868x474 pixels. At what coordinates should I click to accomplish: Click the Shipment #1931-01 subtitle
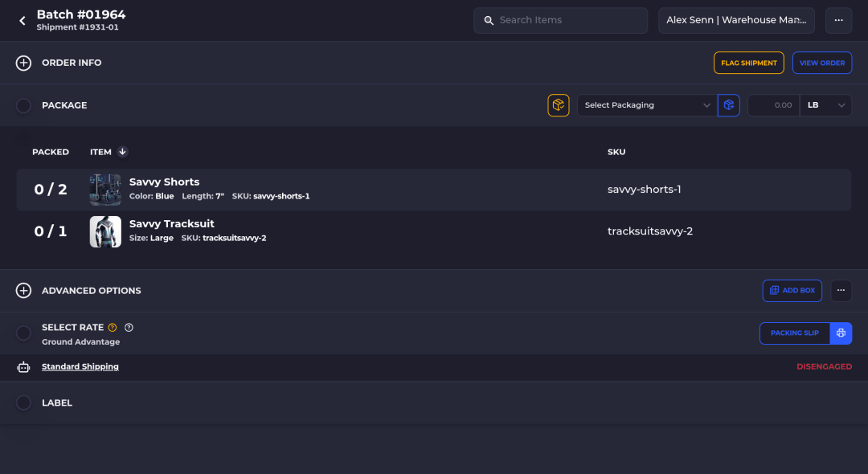coord(77,27)
